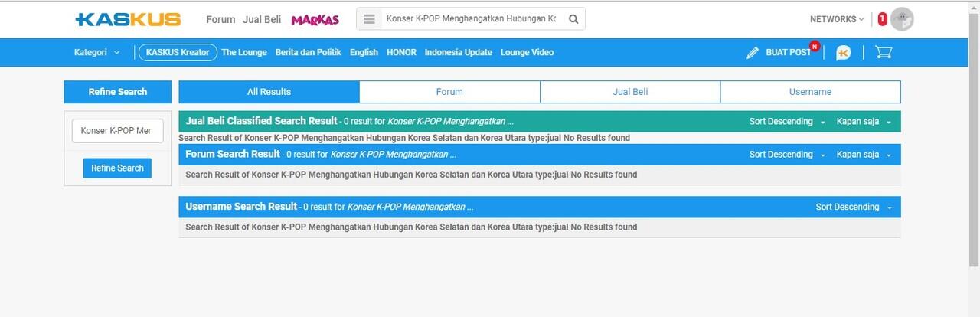This screenshot has width=980, height=317.
Task: Open Jual Beli Kapan saja dropdown
Action: [864, 122]
